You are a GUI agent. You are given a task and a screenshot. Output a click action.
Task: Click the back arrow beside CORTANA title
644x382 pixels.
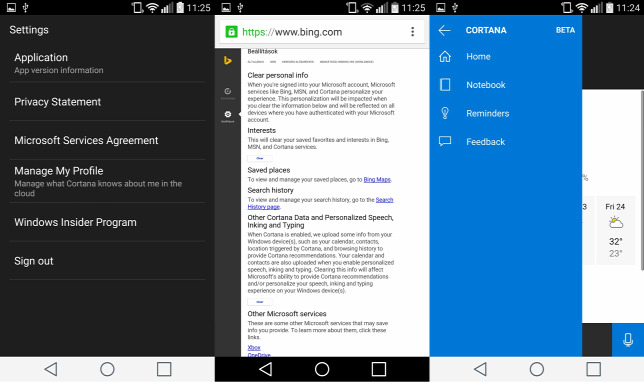click(x=444, y=30)
